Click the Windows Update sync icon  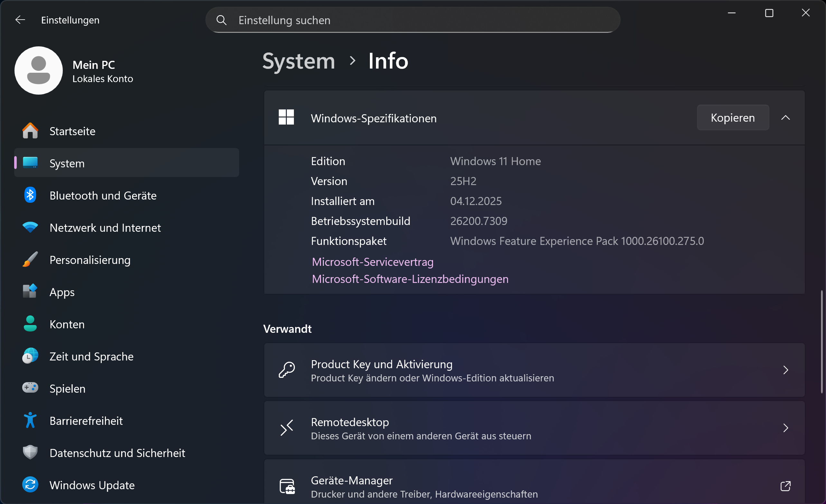[30, 485]
